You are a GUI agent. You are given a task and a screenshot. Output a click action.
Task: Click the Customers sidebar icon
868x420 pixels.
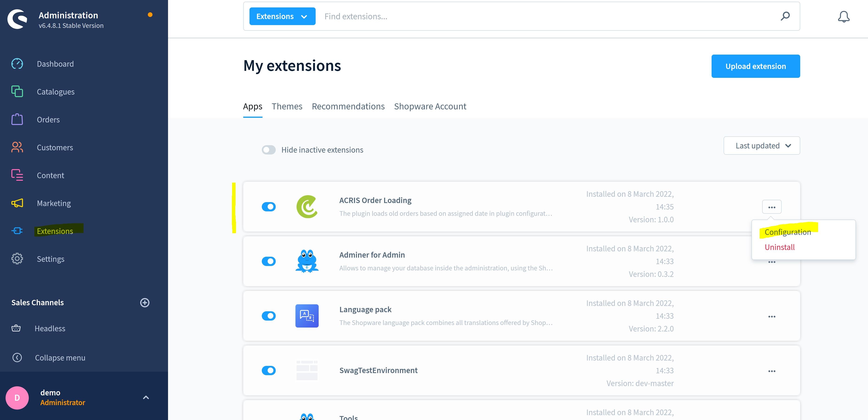click(17, 147)
